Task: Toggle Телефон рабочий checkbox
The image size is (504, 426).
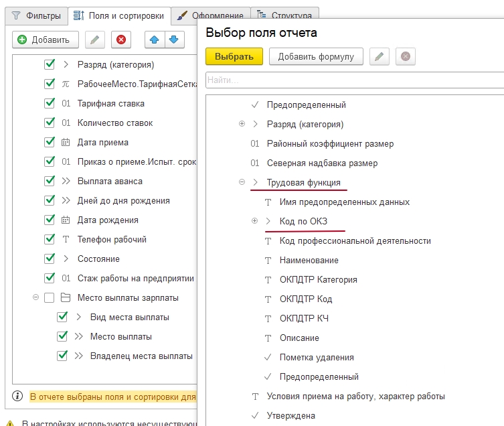Action: coord(49,239)
